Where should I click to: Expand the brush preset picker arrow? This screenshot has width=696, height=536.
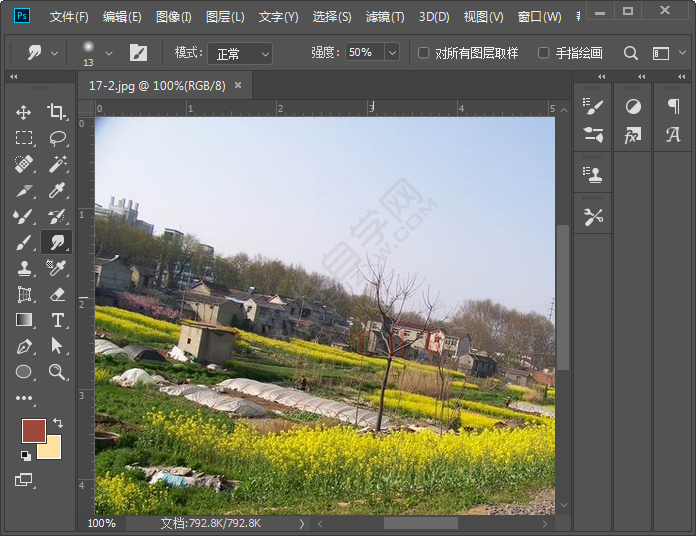coord(108,53)
